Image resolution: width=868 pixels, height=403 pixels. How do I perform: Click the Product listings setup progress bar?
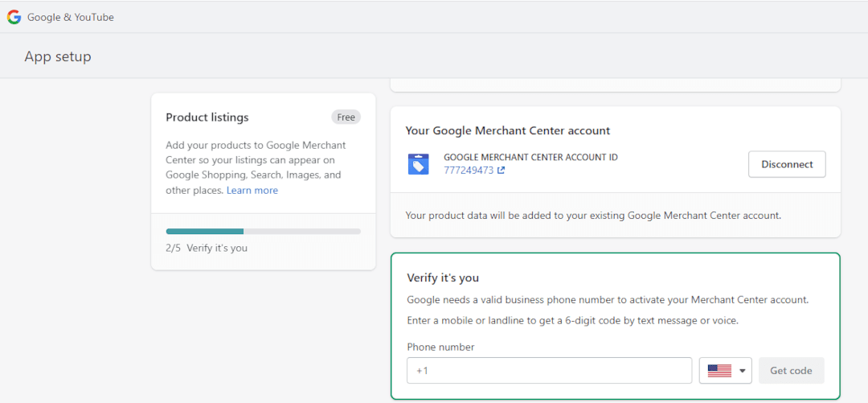(263, 232)
